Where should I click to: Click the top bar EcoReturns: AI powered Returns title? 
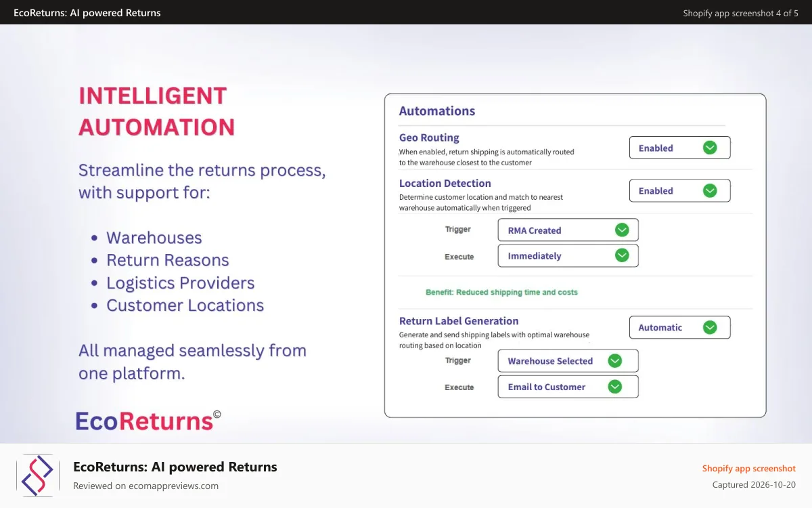pos(87,13)
